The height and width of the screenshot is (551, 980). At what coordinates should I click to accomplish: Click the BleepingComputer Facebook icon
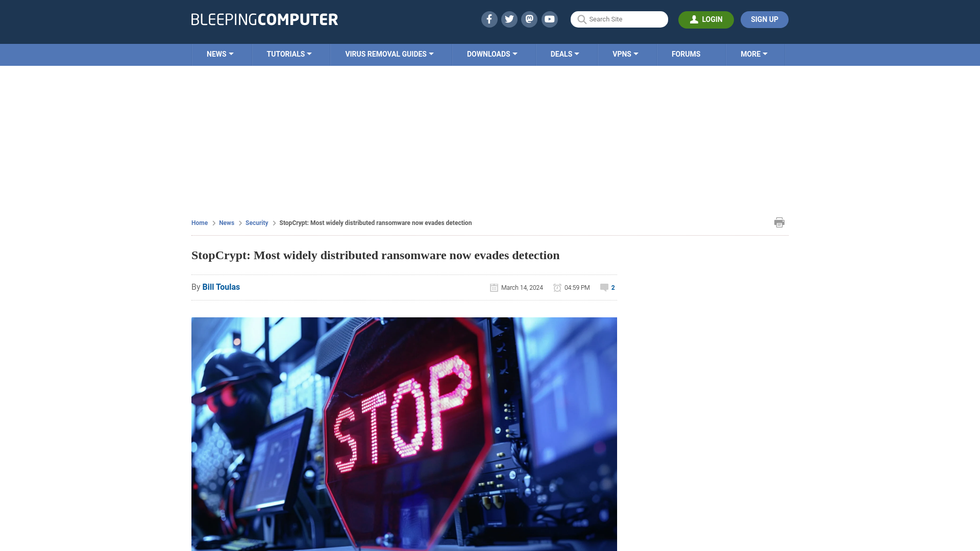point(488,19)
